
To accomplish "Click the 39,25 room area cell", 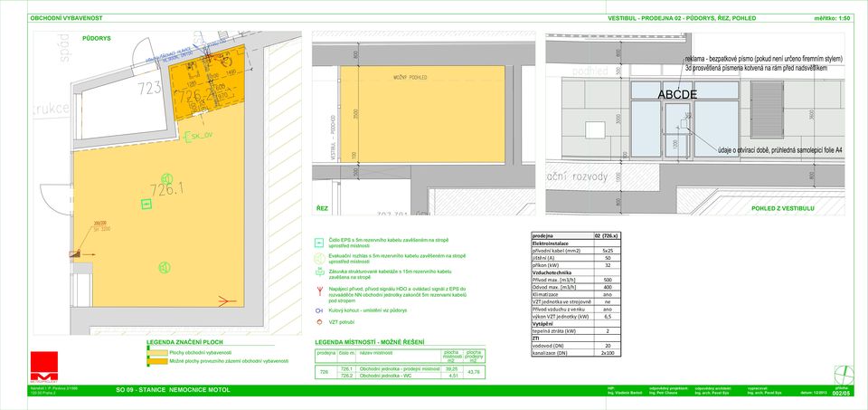I will (452, 368).
